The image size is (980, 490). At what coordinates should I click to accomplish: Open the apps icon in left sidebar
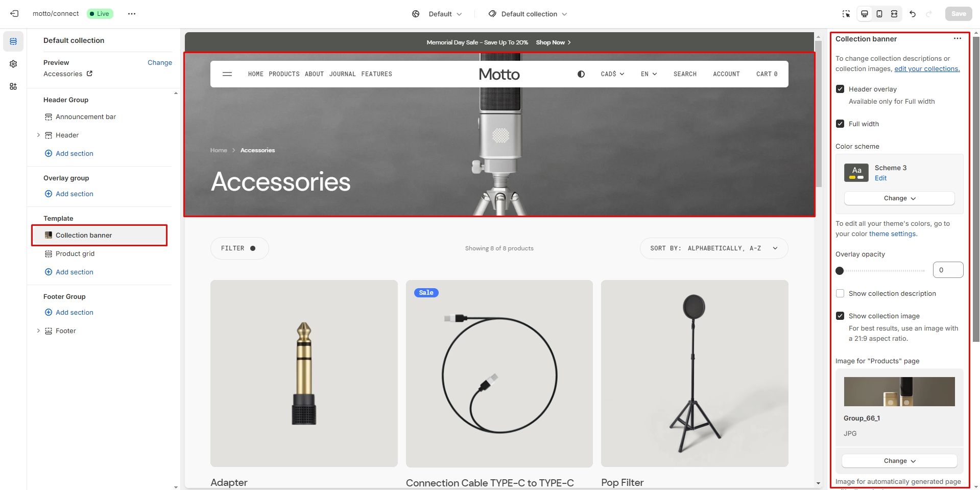point(13,86)
